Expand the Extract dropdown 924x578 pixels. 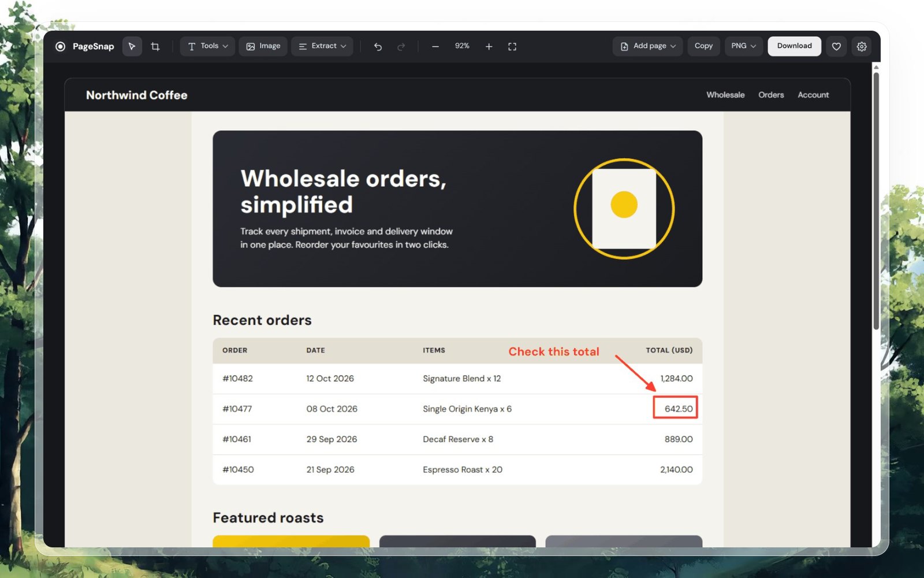click(322, 46)
